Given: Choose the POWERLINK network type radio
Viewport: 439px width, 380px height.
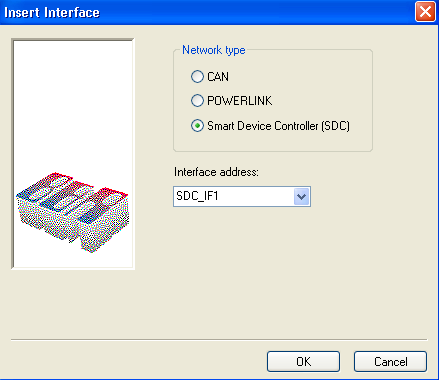Looking at the screenshot, I should (x=197, y=100).
